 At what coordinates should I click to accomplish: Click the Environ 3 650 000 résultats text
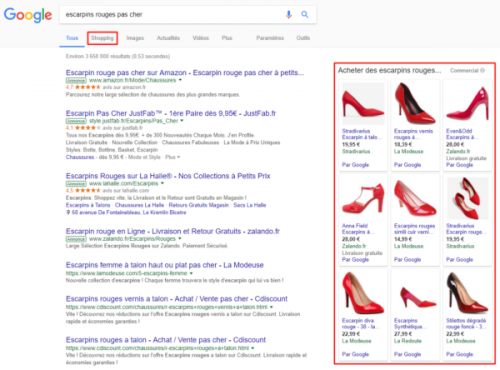tap(118, 56)
